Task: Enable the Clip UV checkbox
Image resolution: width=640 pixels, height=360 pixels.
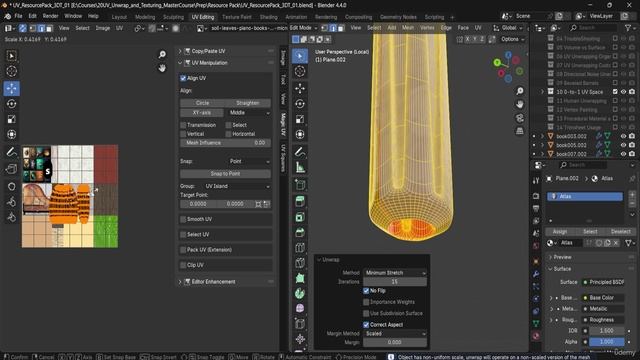Action: point(183,265)
